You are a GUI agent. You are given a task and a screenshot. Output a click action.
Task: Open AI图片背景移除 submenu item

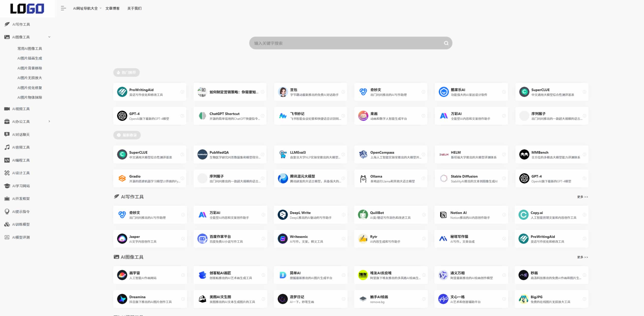click(30, 68)
